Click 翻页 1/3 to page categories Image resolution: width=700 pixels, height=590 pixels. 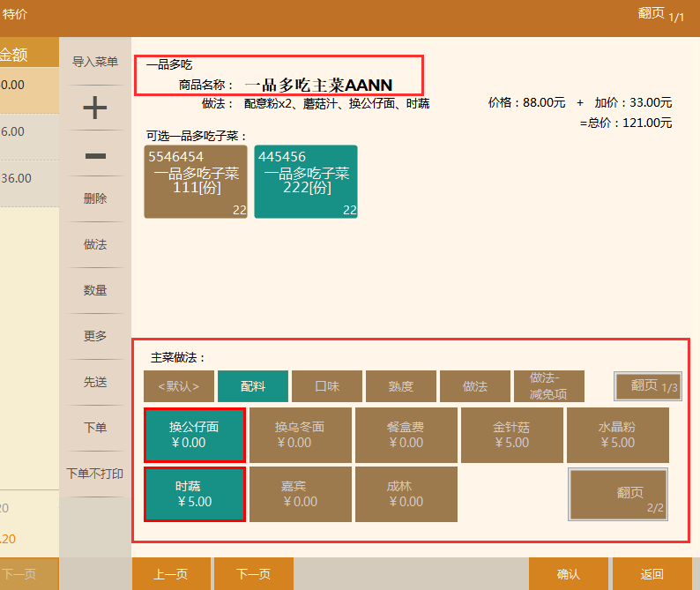647,386
